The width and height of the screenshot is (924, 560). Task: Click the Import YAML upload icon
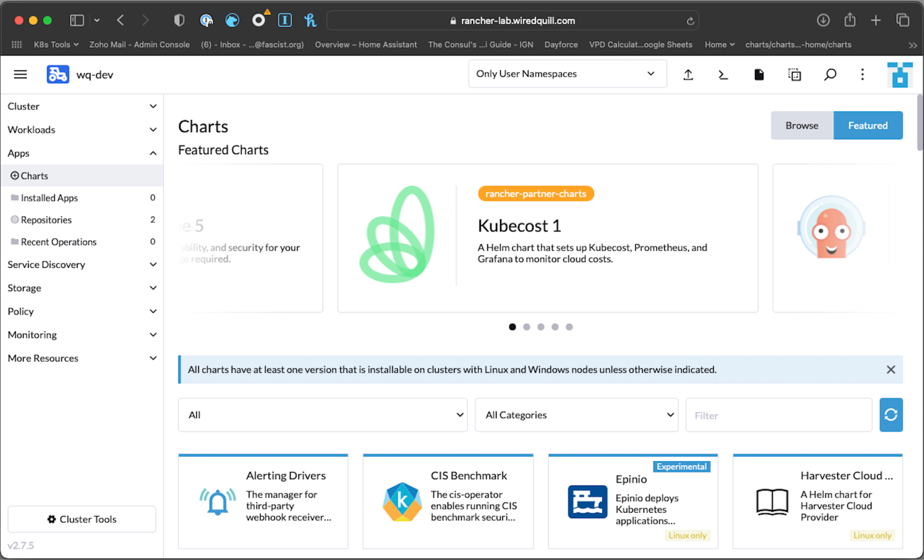pos(688,74)
